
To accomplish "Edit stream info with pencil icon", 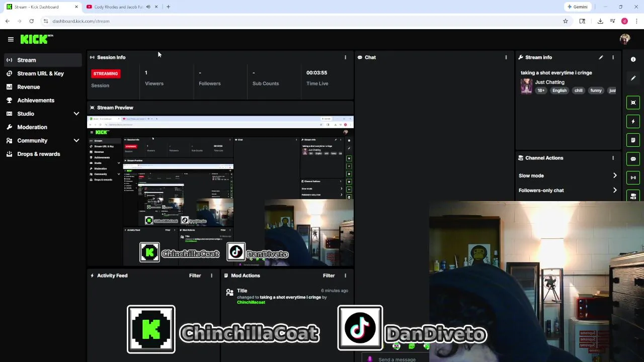I will click(x=601, y=57).
